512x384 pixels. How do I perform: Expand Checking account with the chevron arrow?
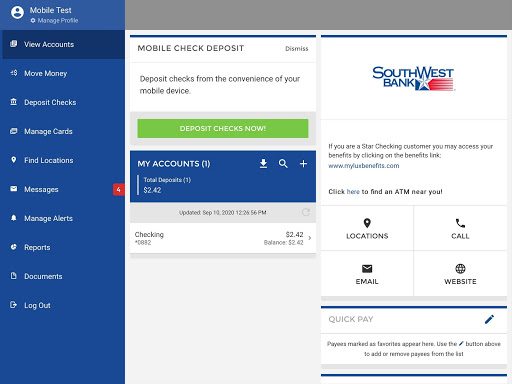pyautogui.click(x=310, y=238)
